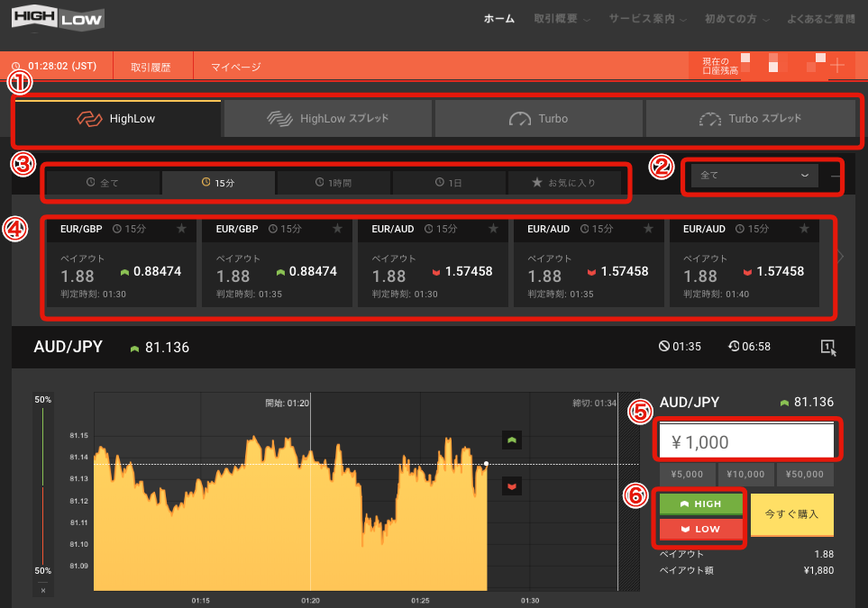
Task: Filter expiries by 全て duration
Action: tap(103, 183)
